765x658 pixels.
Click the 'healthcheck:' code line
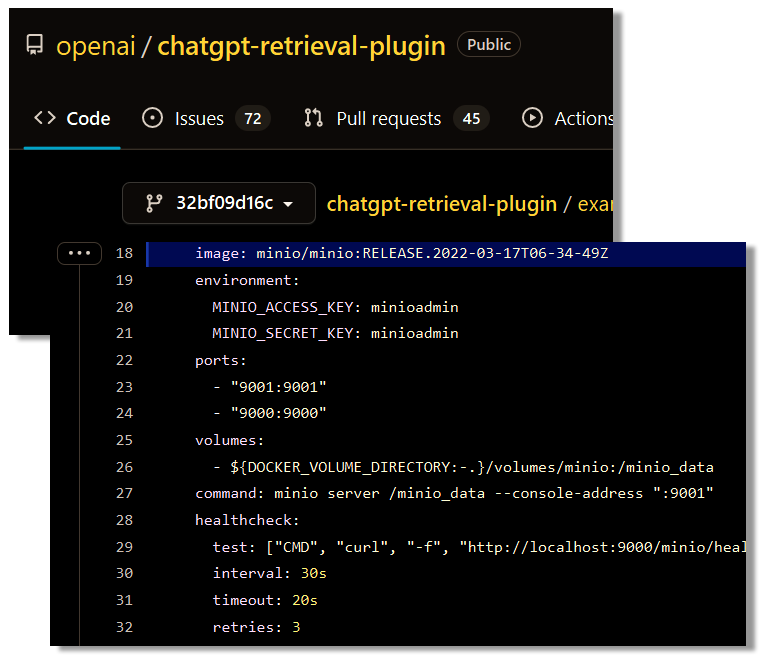247,520
